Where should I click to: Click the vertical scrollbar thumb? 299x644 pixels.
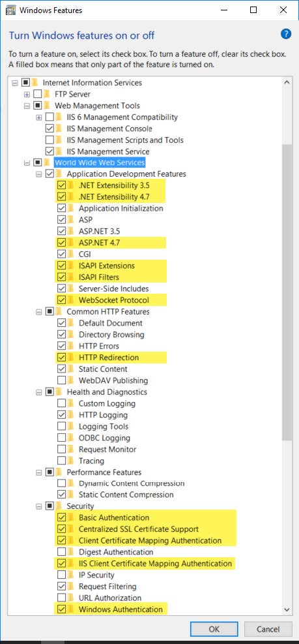click(x=287, y=292)
